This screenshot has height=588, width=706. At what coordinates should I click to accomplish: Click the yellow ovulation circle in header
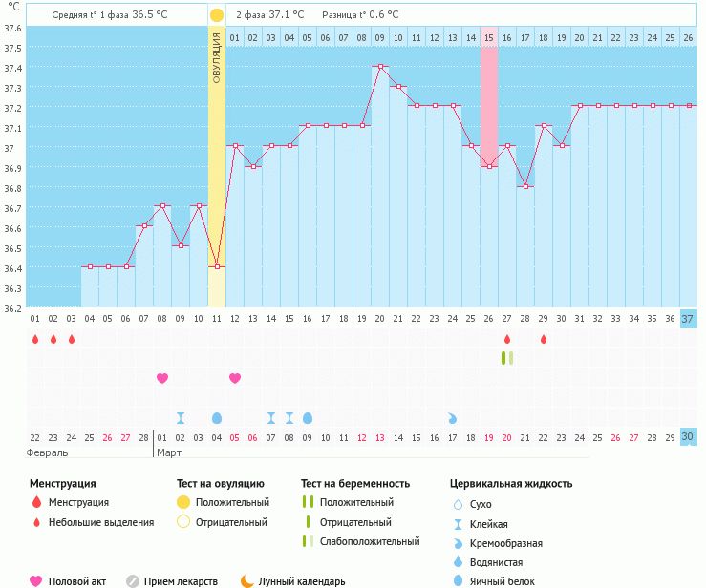pyautogui.click(x=217, y=15)
